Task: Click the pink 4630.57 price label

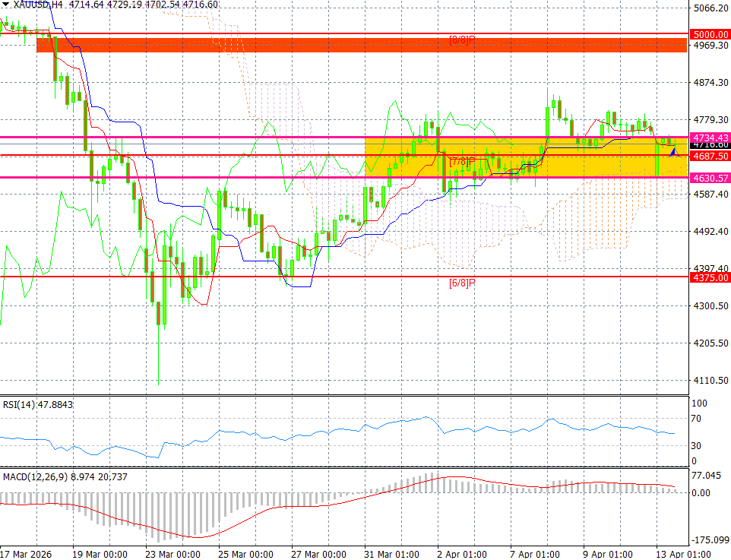Action: (x=710, y=178)
